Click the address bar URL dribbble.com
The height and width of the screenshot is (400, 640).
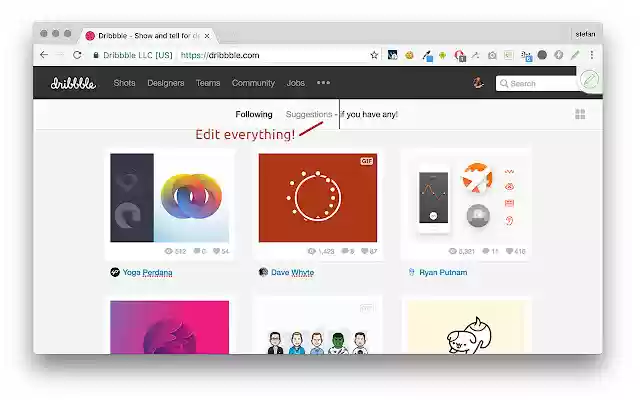pos(220,55)
